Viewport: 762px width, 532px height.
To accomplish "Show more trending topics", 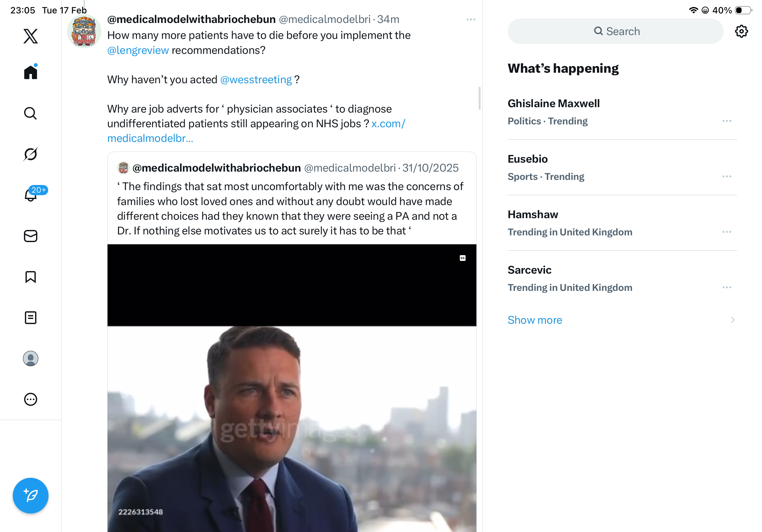I will point(535,320).
